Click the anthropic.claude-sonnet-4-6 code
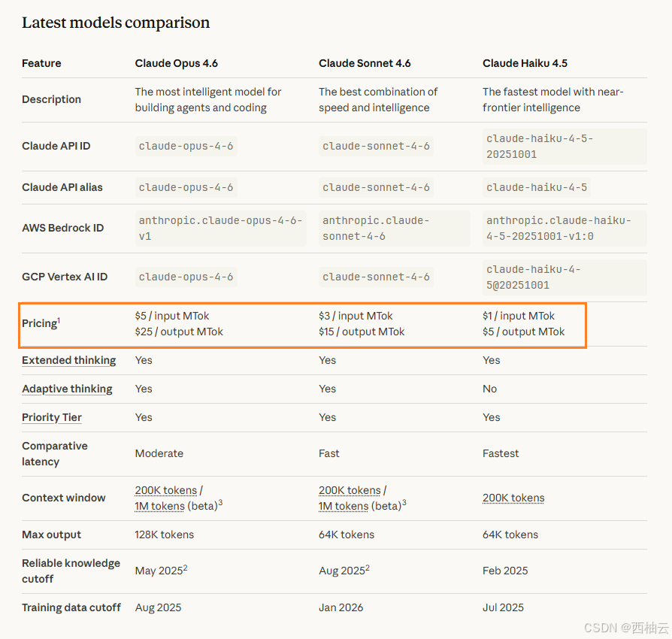Screen dimensions: 672x639 (395, 229)
